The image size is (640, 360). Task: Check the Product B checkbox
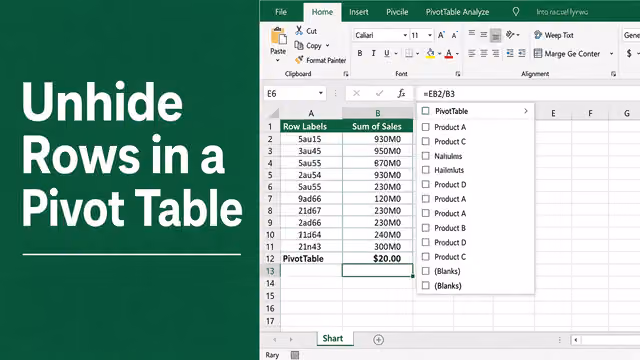(x=426, y=228)
